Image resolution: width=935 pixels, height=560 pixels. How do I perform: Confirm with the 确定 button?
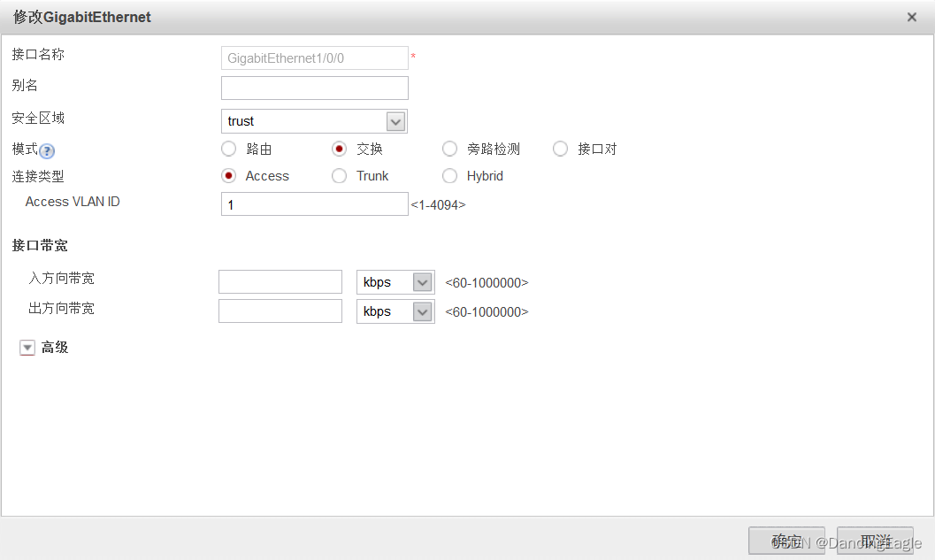[786, 541]
